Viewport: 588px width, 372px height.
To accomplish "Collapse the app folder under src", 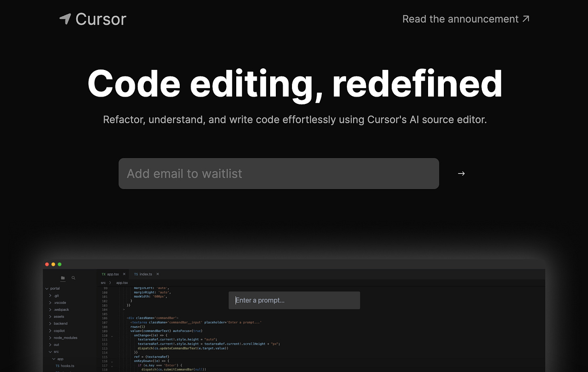I will [58, 359].
